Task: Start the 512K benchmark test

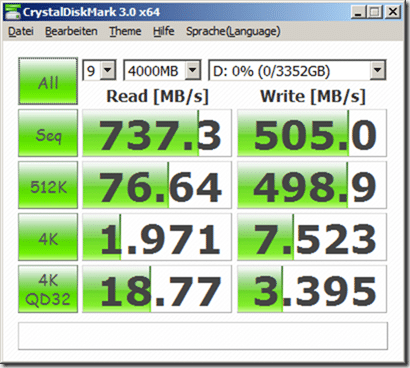Action: point(48,185)
